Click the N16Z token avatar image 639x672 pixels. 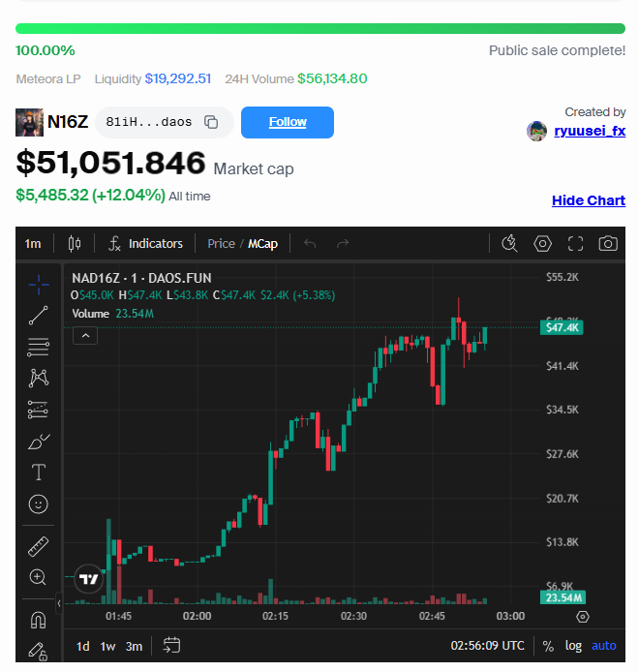point(30,122)
